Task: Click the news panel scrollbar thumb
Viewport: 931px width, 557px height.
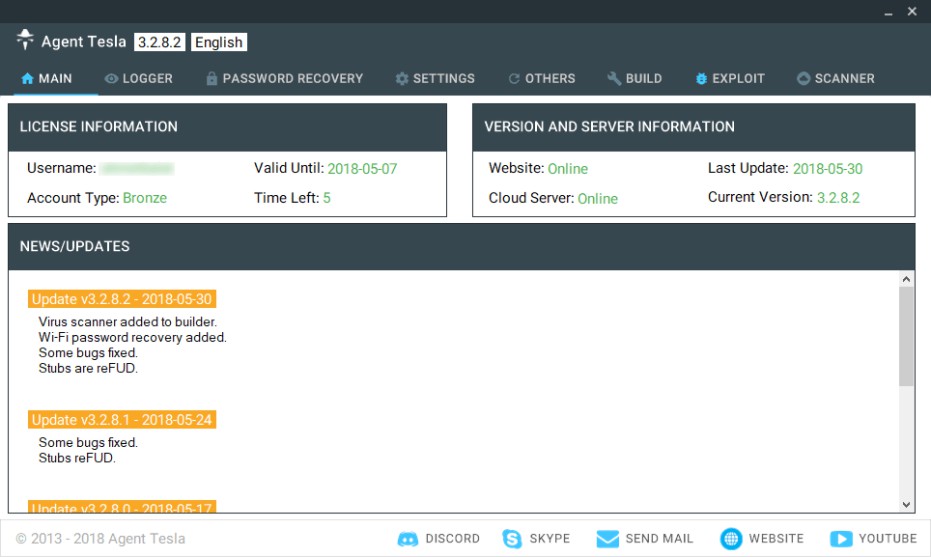Action: point(906,336)
